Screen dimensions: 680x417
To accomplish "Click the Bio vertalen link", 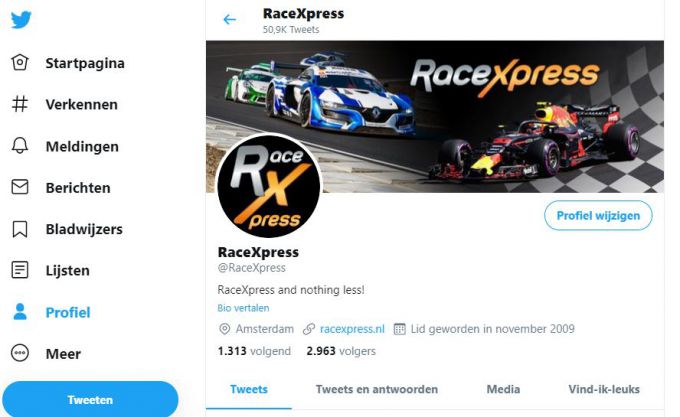I will click(x=243, y=308).
